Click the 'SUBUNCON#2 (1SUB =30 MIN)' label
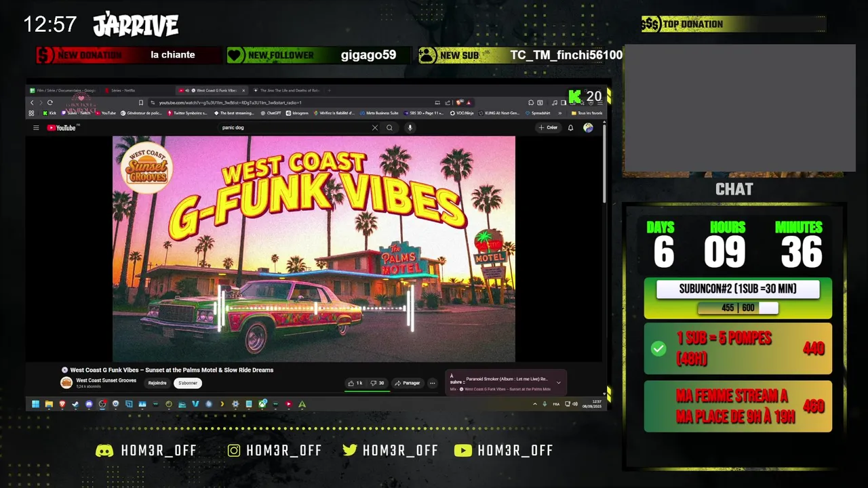Screen dimensions: 868x488 pos(738,289)
